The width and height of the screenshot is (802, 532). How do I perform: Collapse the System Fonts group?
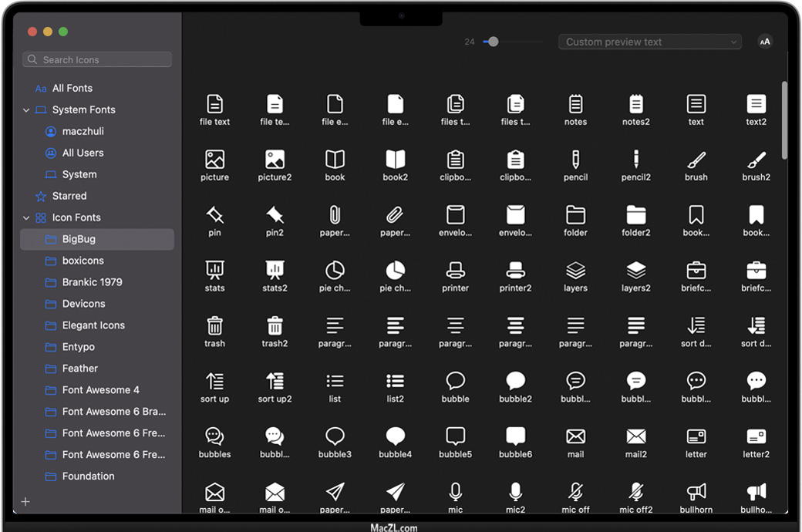(x=27, y=110)
